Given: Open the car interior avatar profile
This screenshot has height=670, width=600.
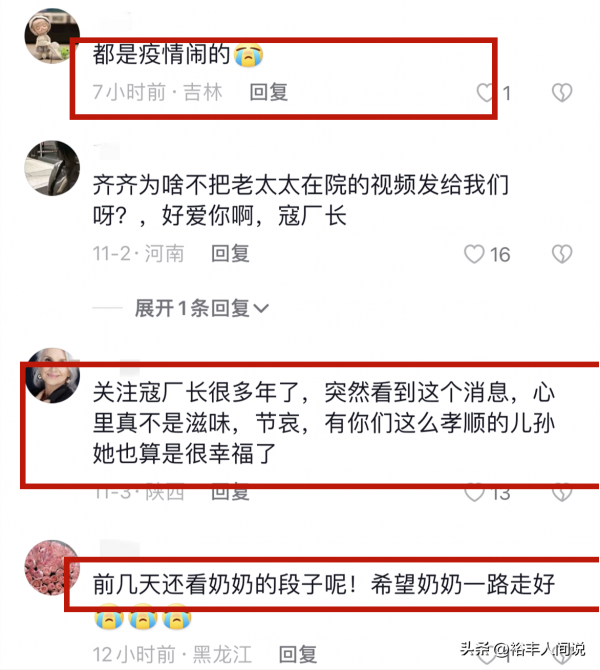Looking at the screenshot, I should 52,168.
